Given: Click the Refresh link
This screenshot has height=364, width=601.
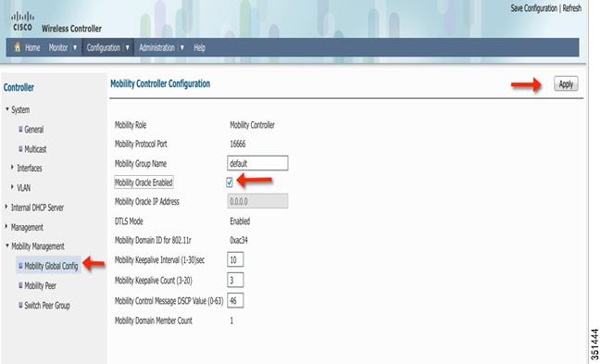Looking at the screenshot, I should click(571, 8).
